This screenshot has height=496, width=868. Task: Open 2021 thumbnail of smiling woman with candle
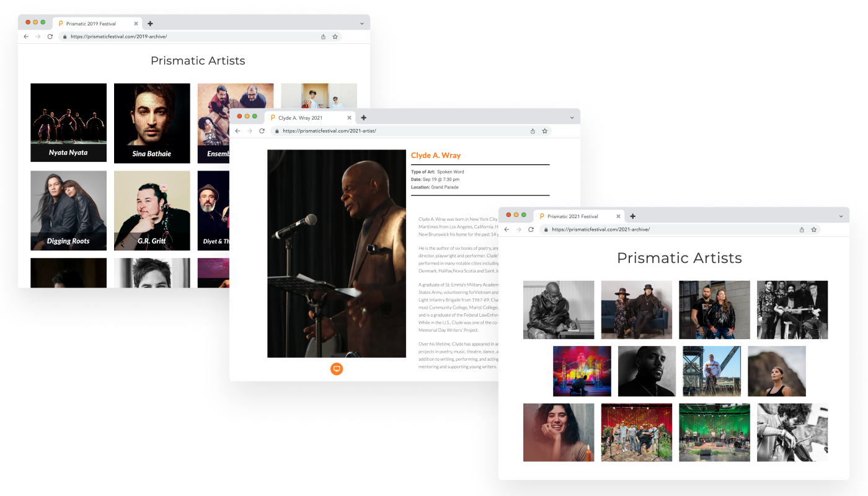click(x=559, y=433)
